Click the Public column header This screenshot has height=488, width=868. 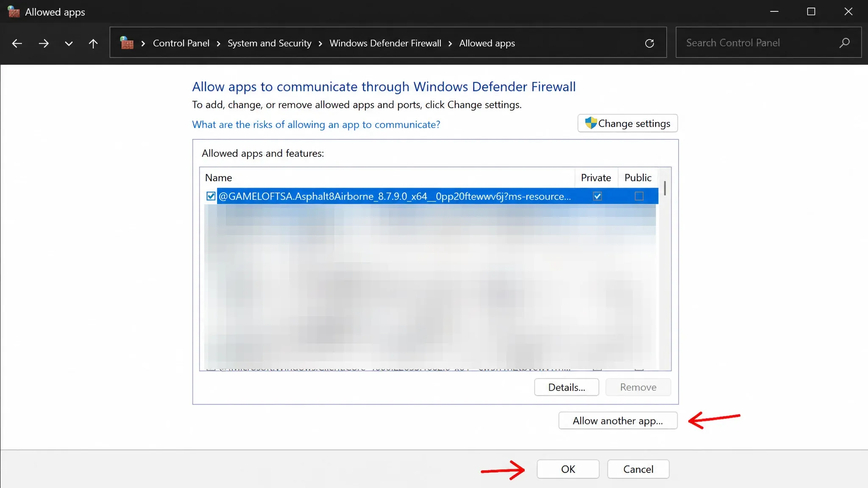638,177
